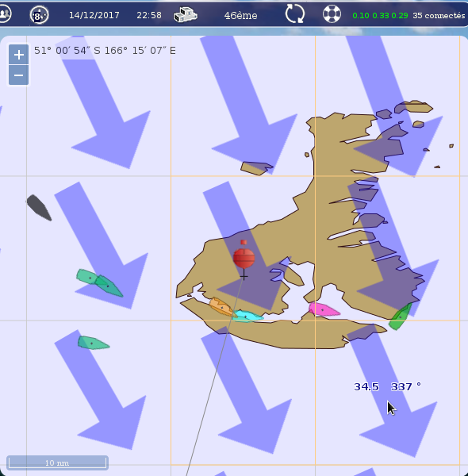Screen dimensions: 468x476
Task: Select the magenta boat on the map
Action: click(324, 309)
